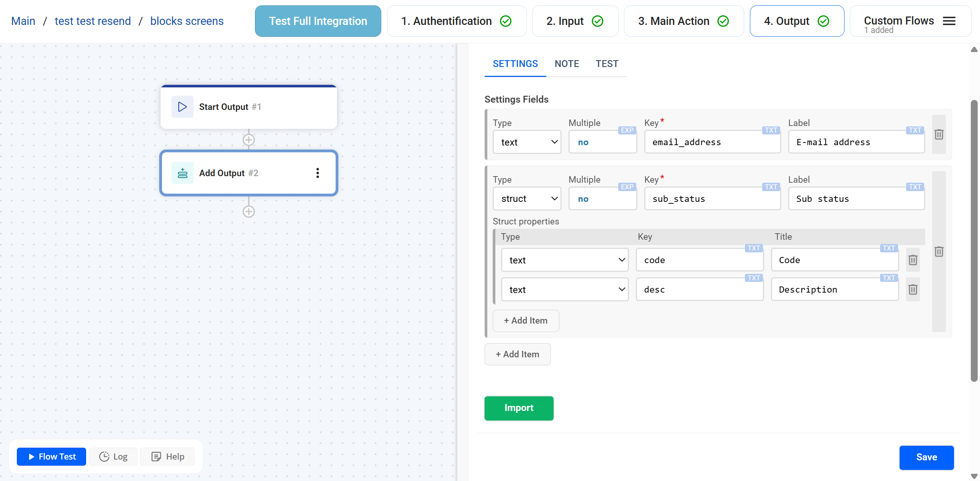Click plus node below Start Output

click(x=249, y=140)
